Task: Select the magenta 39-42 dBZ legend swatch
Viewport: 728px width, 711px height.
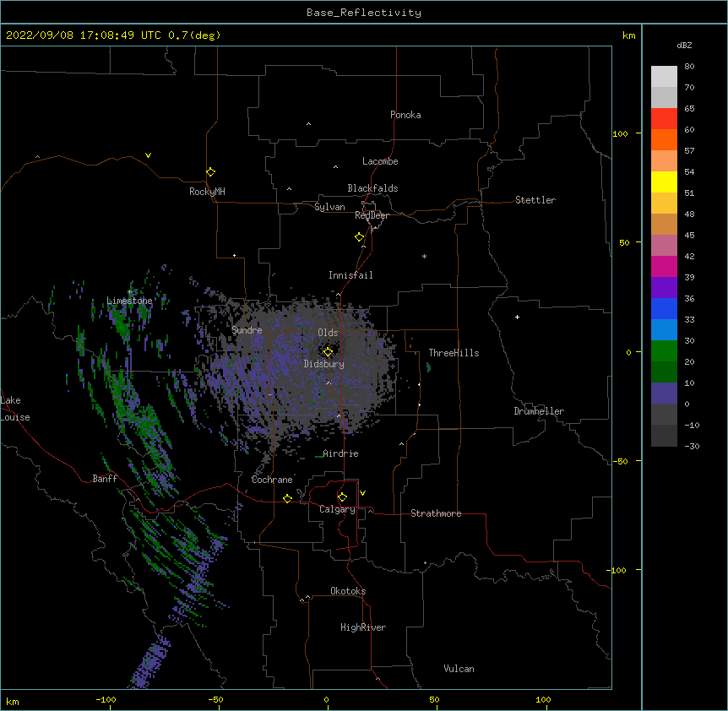Action: pyautogui.click(x=664, y=266)
